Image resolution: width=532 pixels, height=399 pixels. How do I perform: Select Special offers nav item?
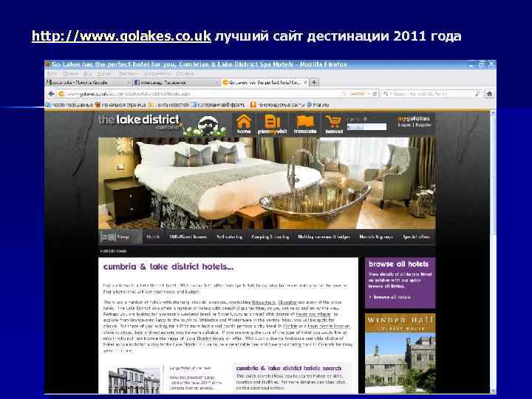point(416,237)
